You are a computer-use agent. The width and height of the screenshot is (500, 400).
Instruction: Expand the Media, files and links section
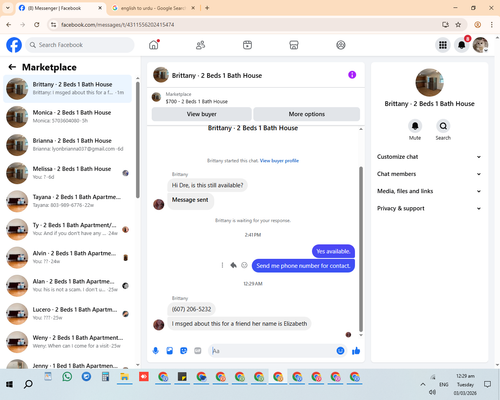coord(429,191)
